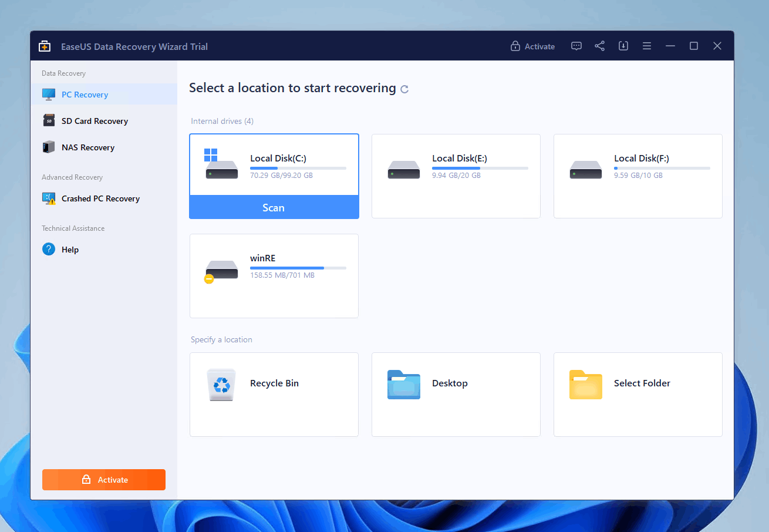Click the Crashed PC warning icon
This screenshot has height=532, width=769.
(x=49, y=198)
